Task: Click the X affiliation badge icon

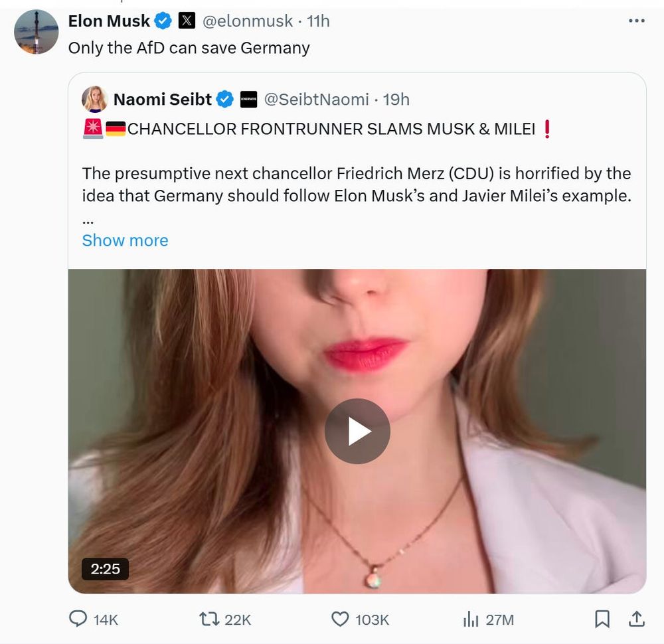Action: (x=187, y=21)
